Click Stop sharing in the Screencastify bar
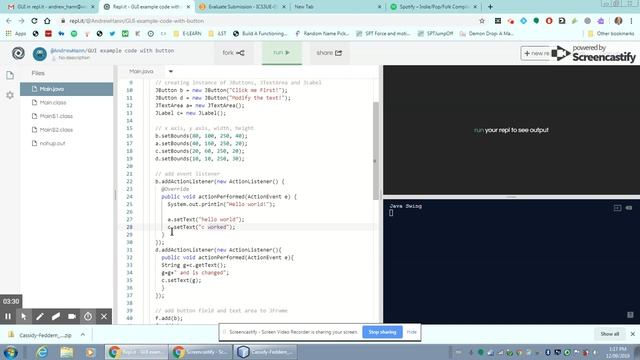This screenshot has width=640, height=360. pos(382,332)
